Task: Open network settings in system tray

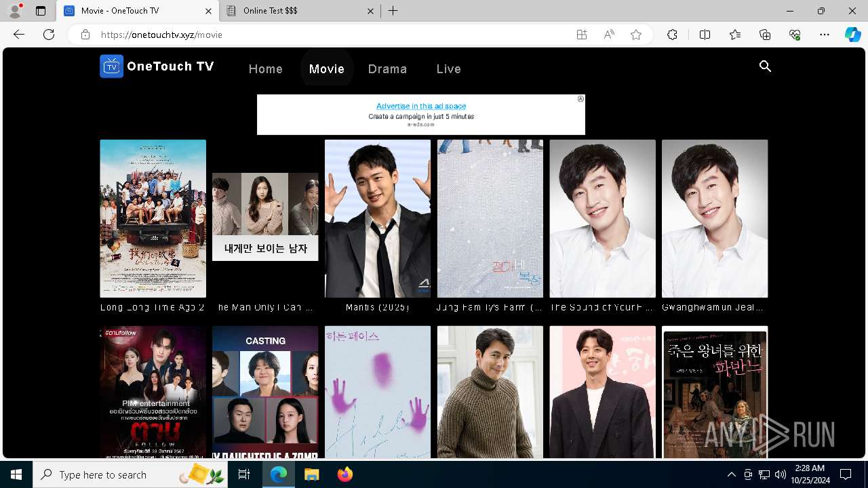Action: tap(764, 474)
